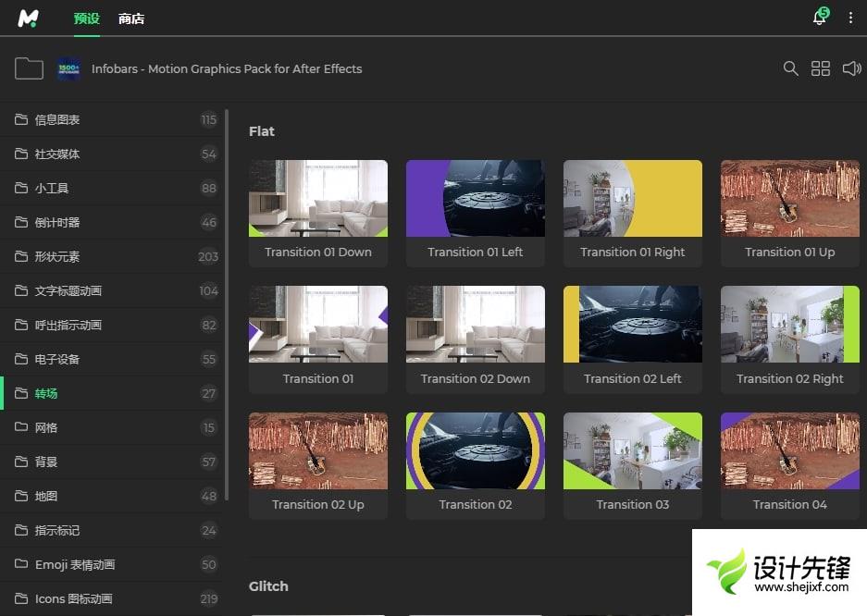Toggle the sound speaker icon
Image resolution: width=867 pixels, height=616 pixels.
(x=851, y=68)
